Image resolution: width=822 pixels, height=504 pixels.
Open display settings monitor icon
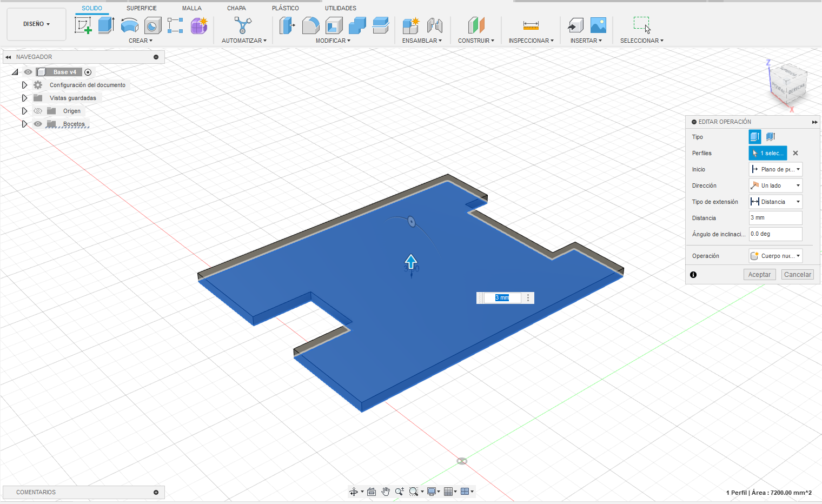tap(432, 492)
